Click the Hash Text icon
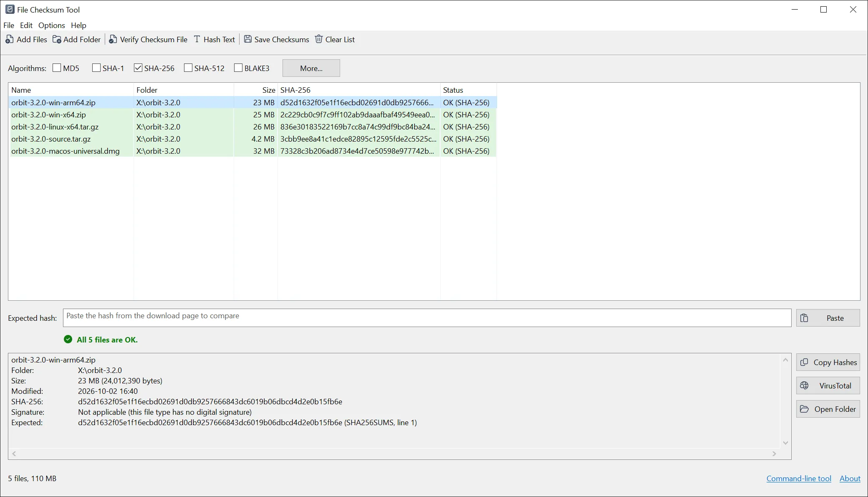868x497 pixels. coord(197,39)
